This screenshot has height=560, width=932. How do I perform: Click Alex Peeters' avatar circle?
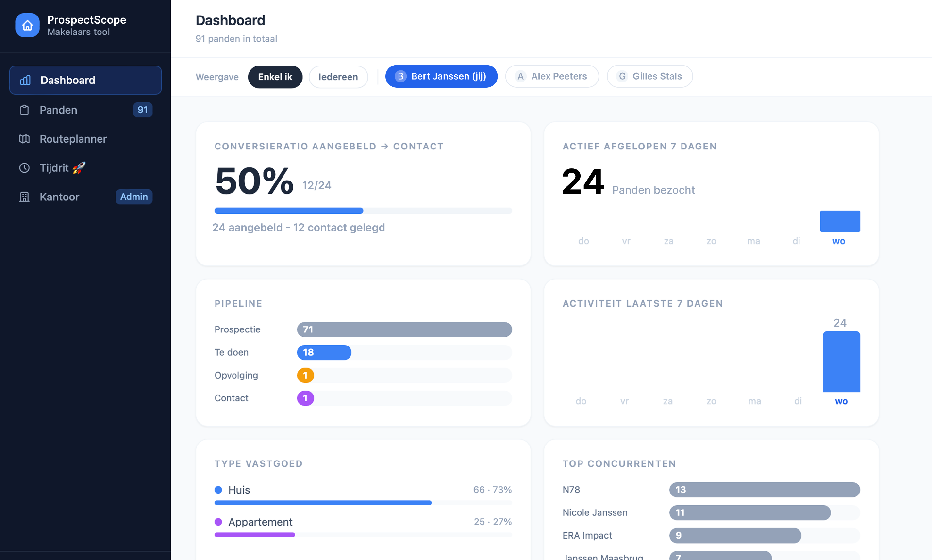(520, 76)
